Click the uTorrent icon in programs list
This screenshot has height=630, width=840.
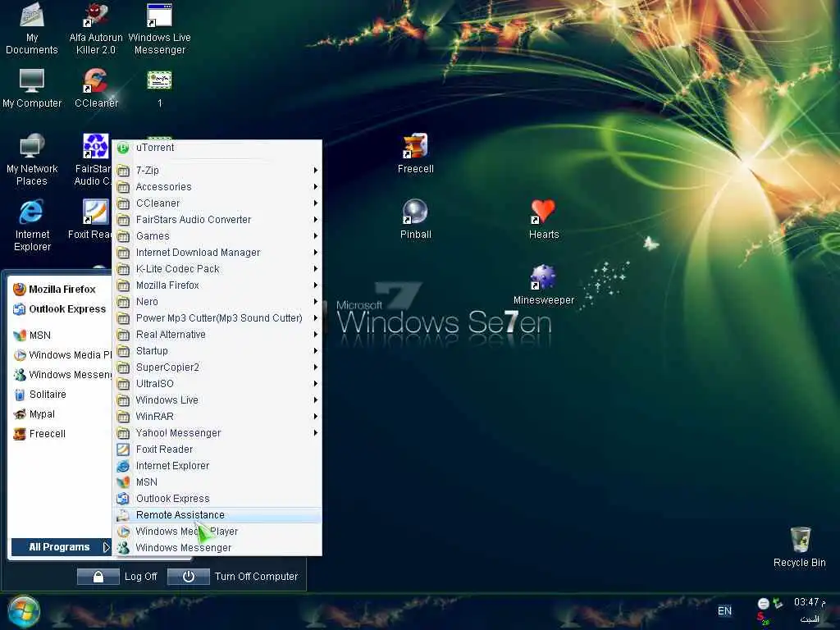(123, 148)
